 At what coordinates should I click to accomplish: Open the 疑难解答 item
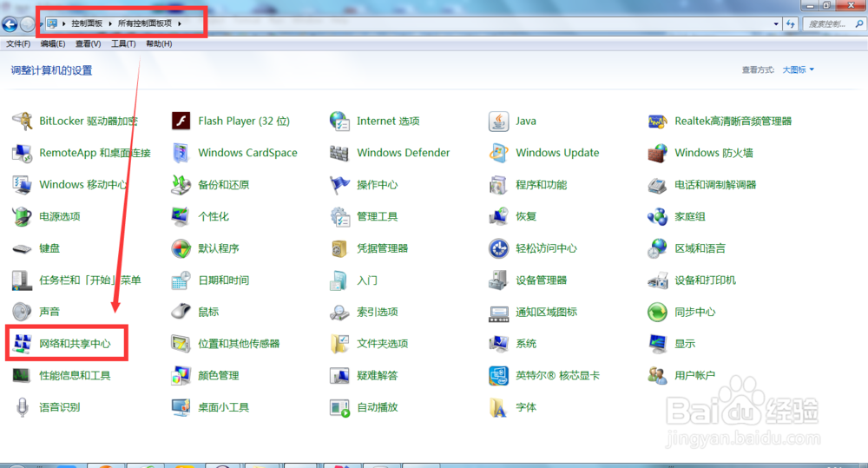377,375
